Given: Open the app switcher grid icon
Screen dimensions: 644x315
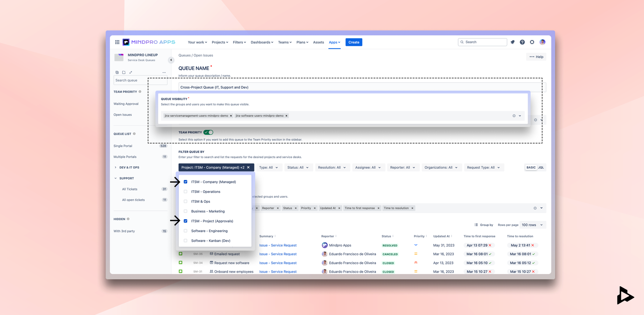Looking at the screenshot, I should [117, 42].
